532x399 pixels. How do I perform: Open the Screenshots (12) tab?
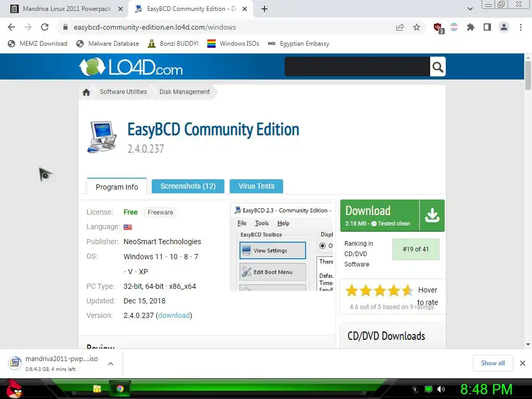[188, 186]
